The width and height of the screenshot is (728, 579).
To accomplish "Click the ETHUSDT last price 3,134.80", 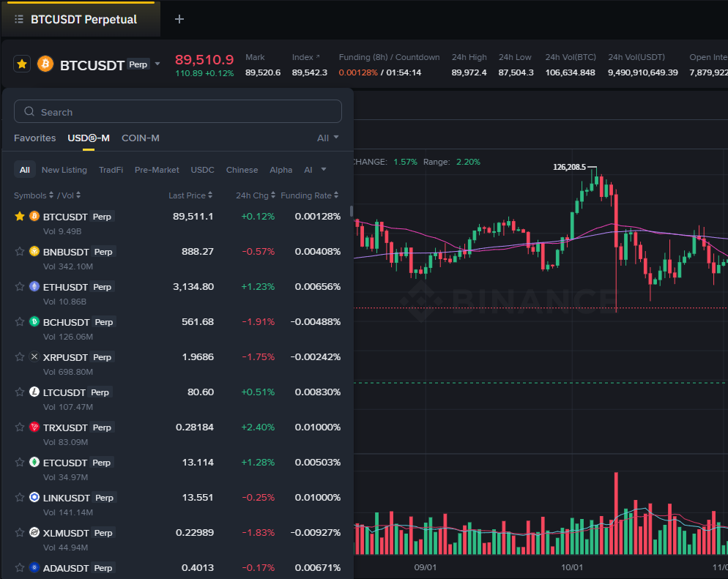I will tap(193, 287).
